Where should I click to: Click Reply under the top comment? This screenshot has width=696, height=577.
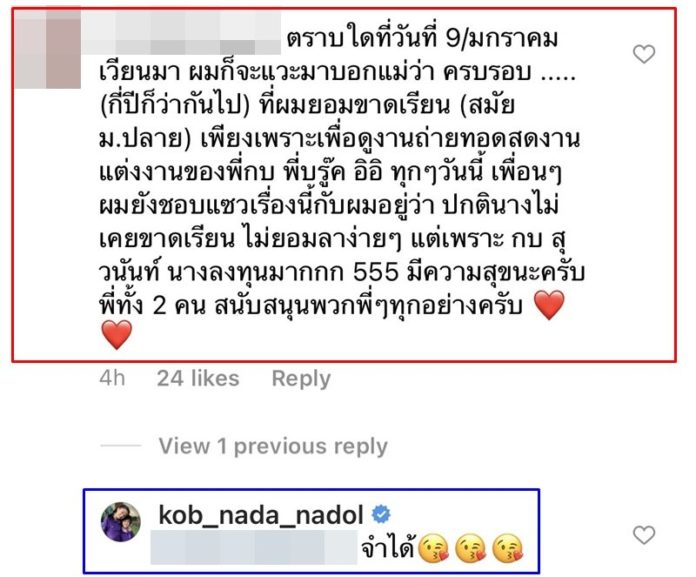(301, 379)
